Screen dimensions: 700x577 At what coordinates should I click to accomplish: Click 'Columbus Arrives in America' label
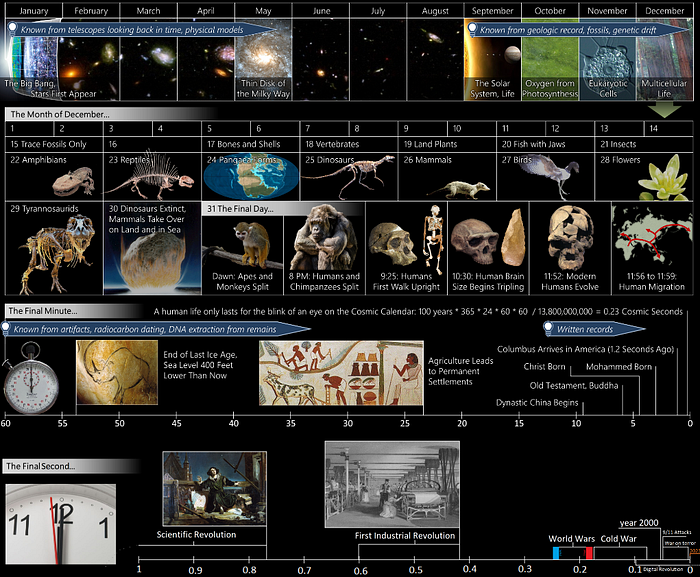point(585,349)
